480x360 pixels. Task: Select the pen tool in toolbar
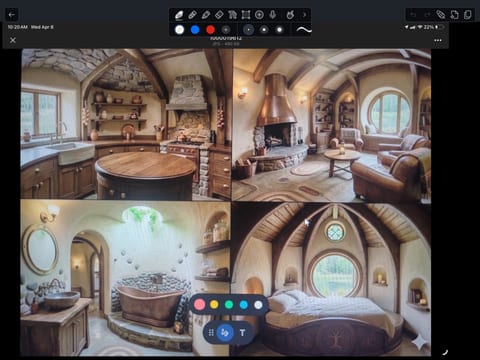pyautogui.click(x=179, y=15)
